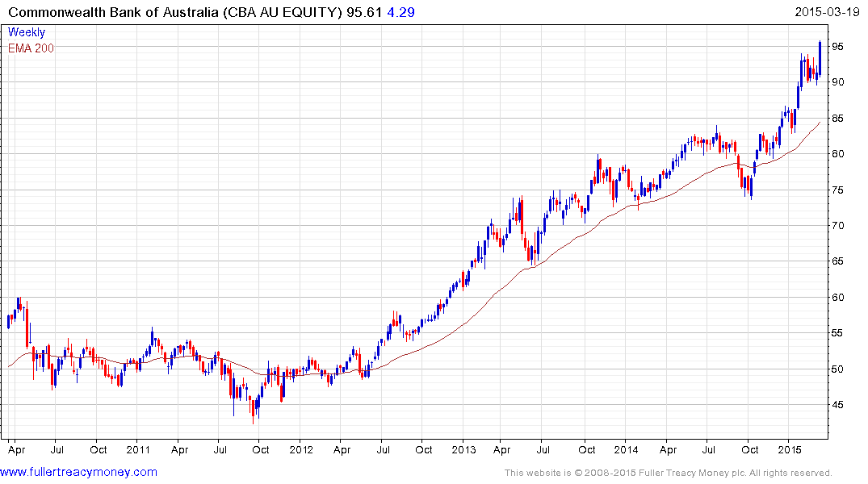
Task: Click the copyright notice text
Action: 669,473
